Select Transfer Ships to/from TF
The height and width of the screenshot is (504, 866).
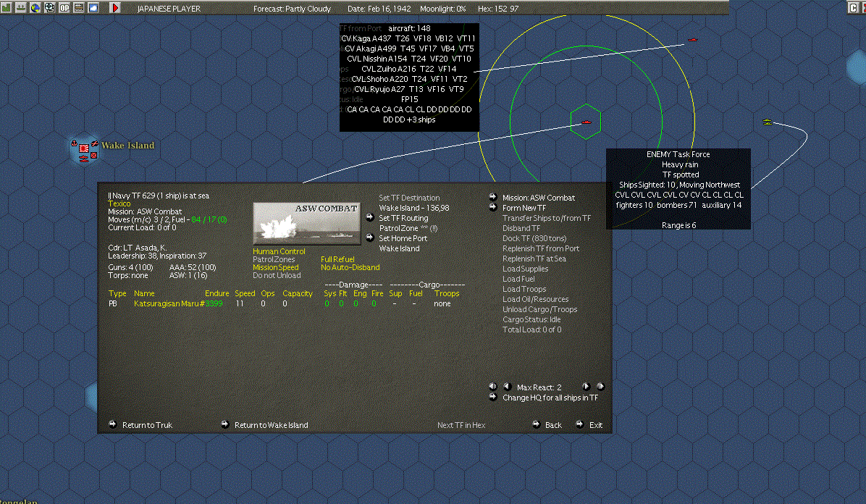pos(547,218)
